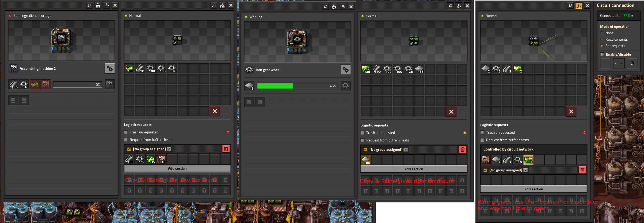The height and width of the screenshot is (223, 644).
Task: Enable Request from buffer chests in third chest
Action: [x=482, y=140]
